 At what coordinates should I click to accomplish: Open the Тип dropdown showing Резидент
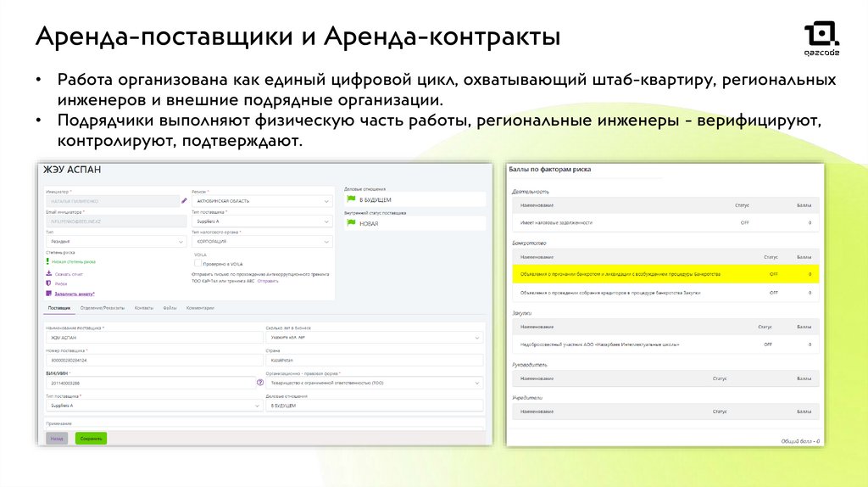[x=115, y=242]
